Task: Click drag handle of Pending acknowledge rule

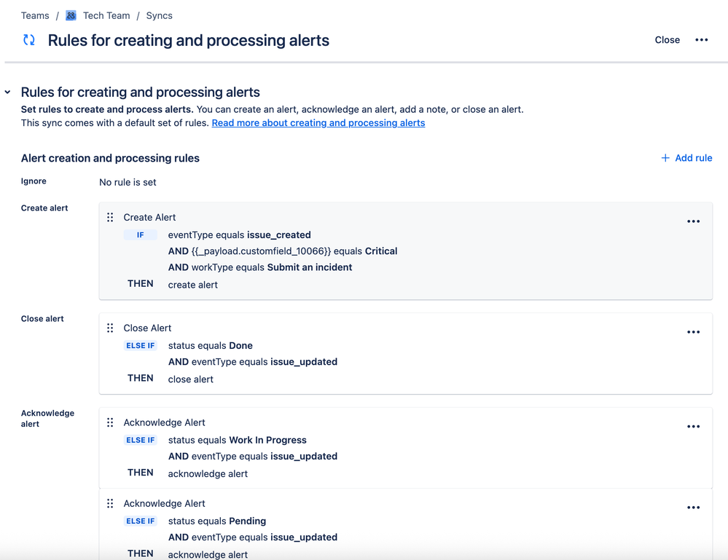Action: [110, 503]
